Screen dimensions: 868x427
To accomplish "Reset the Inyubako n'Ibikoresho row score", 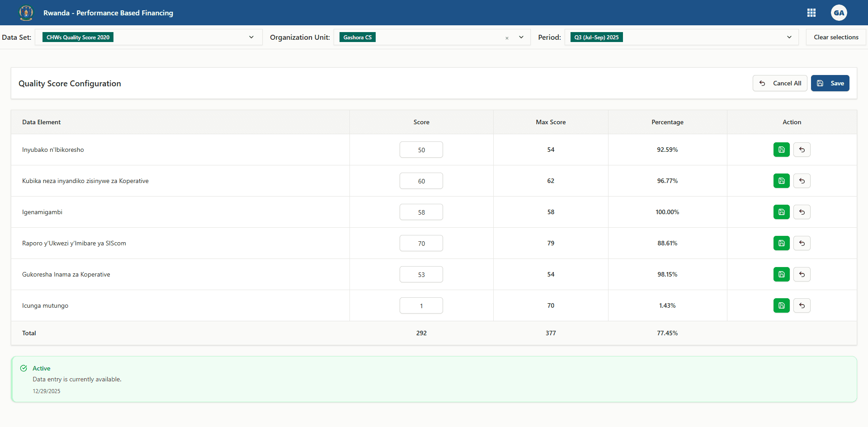I will tap(802, 150).
